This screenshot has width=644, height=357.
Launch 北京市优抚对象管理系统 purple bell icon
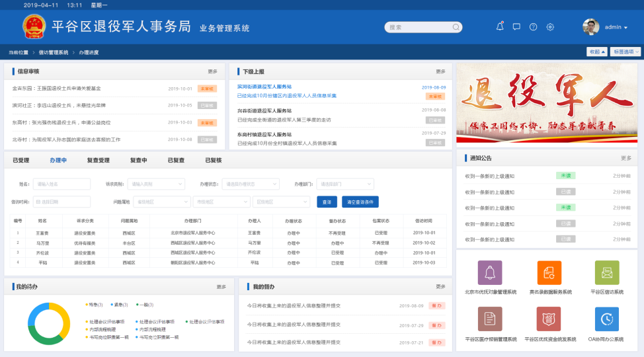click(490, 272)
